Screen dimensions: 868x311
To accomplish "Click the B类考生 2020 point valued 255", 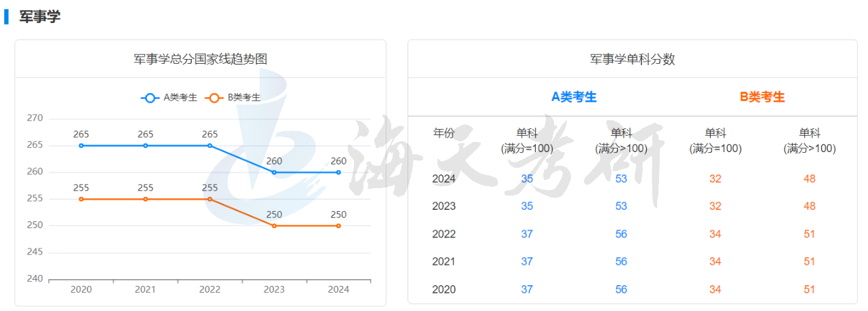I will pos(81,199).
